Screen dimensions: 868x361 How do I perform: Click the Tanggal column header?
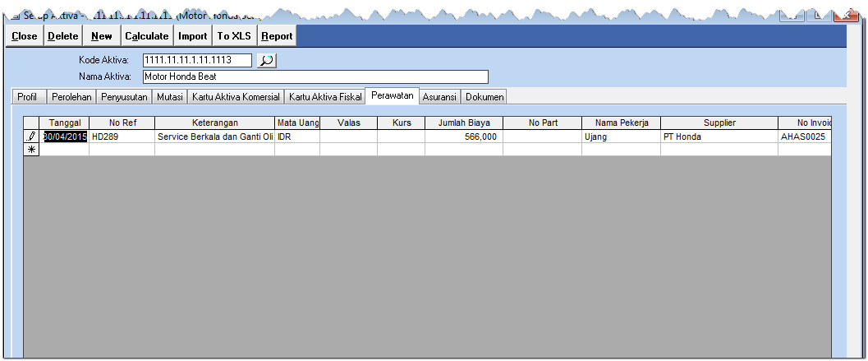click(65, 123)
